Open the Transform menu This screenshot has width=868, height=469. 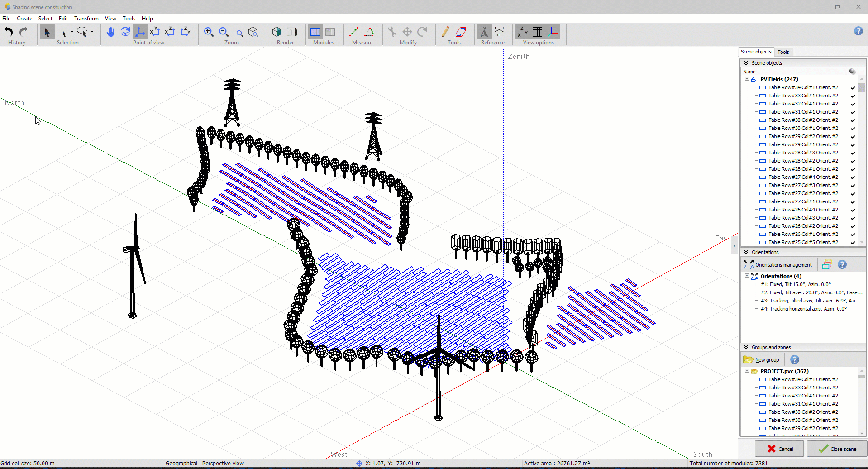[x=86, y=19]
